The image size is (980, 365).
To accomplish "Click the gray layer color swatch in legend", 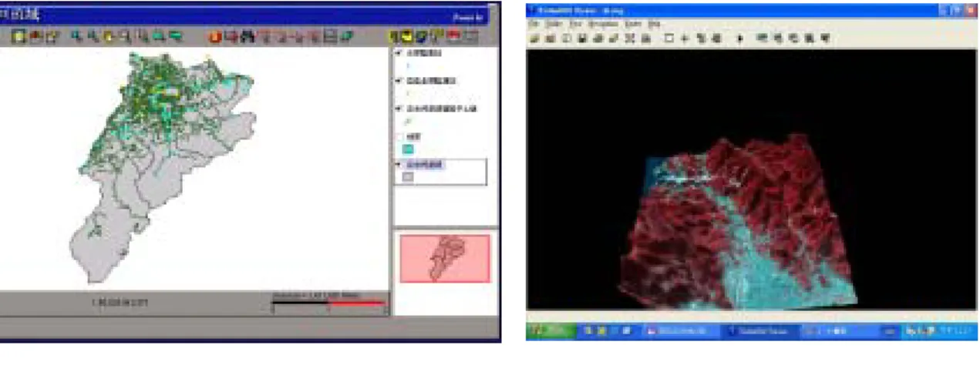I will [x=409, y=177].
